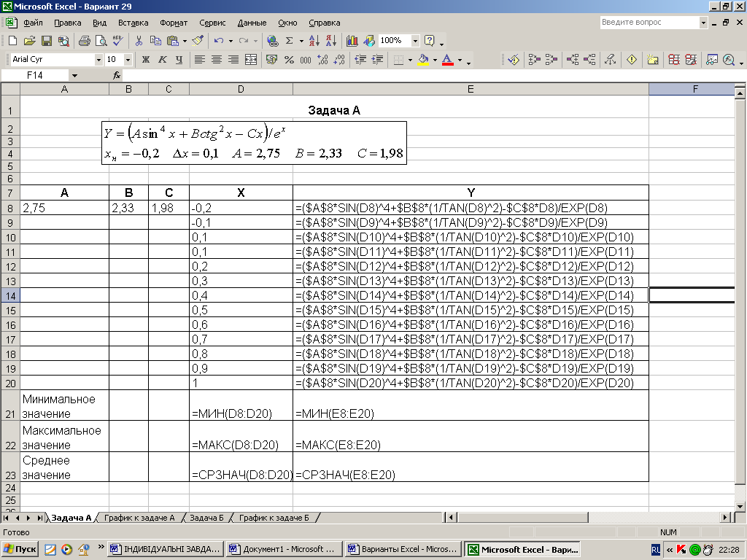This screenshot has width=747, height=560.
Task: Click the AutoSum sigma button
Action: (289, 41)
